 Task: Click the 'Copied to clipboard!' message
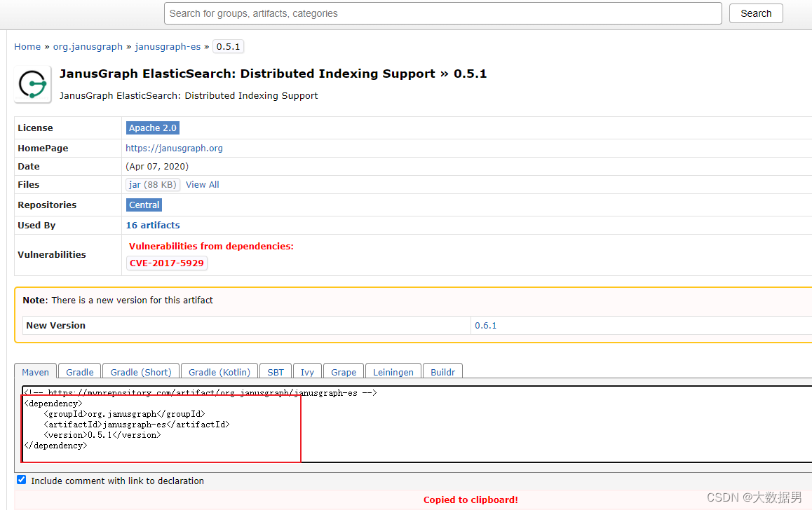pyautogui.click(x=471, y=499)
